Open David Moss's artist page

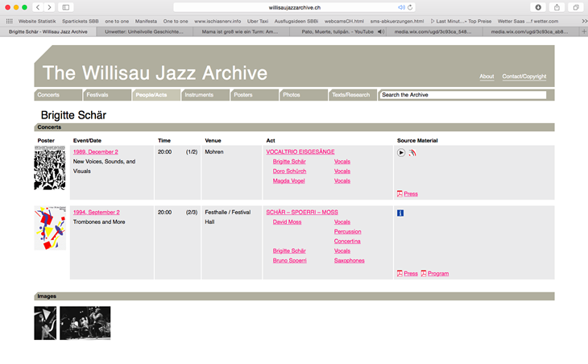pos(288,222)
